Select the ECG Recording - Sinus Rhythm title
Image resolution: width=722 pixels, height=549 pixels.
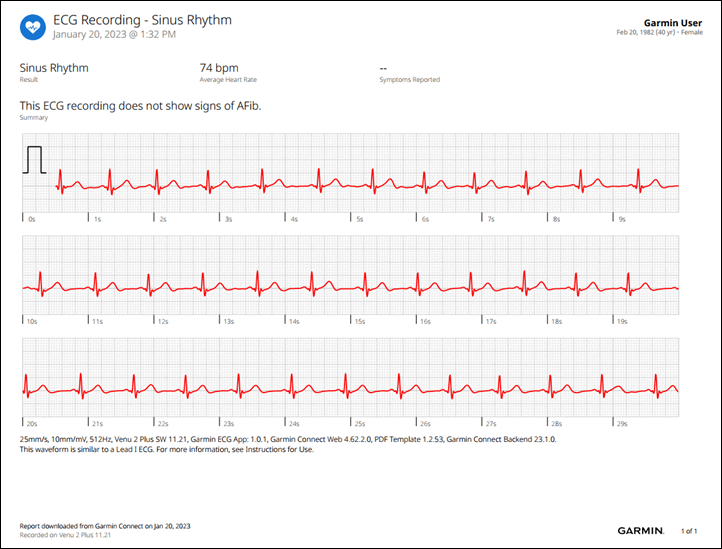click(142, 20)
